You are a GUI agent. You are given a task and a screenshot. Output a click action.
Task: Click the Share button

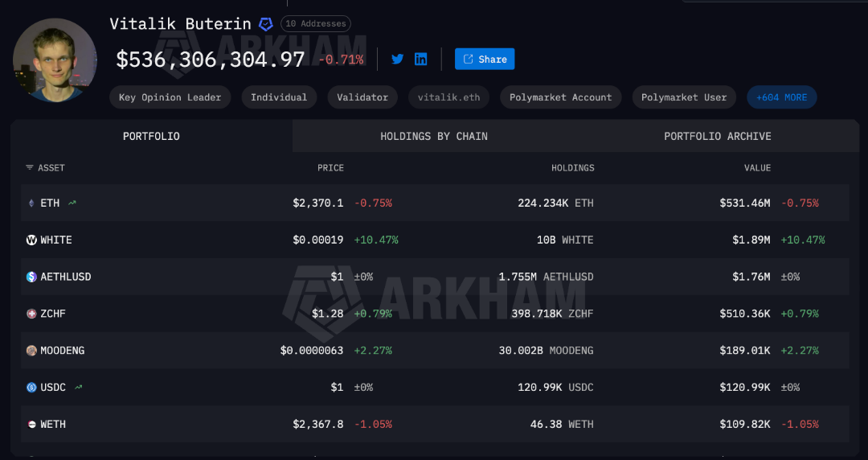click(485, 60)
